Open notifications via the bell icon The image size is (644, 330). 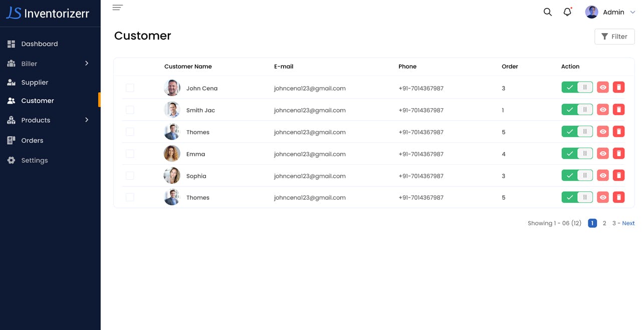pos(567,12)
